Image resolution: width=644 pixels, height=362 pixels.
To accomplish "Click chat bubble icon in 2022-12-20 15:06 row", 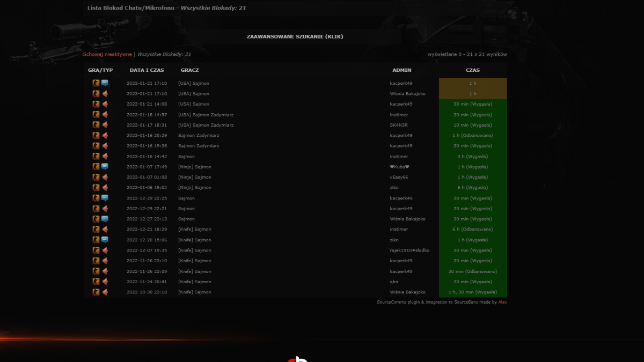I will click(x=105, y=240).
